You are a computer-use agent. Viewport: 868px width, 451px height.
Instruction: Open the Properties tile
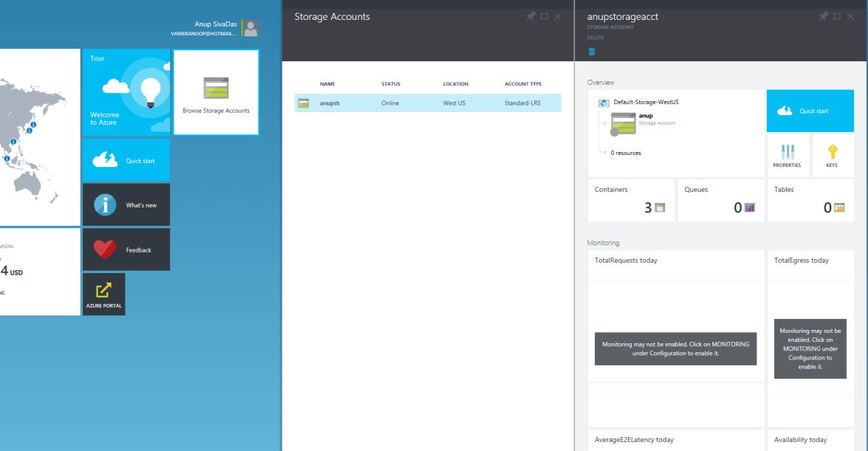787,156
